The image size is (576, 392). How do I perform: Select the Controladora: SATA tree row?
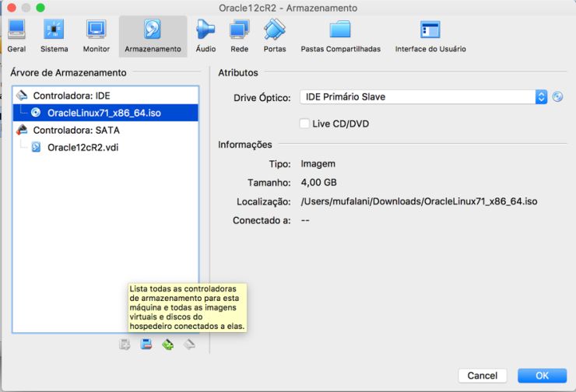pyautogui.click(x=106, y=130)
